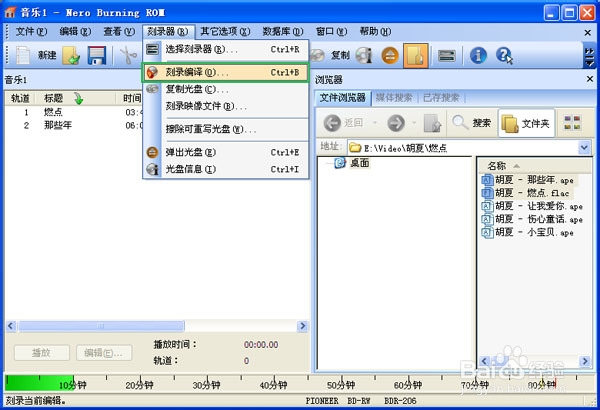600x410 pixels.
Task: Click the Cut scissors icon
Action: coord(128,56)
